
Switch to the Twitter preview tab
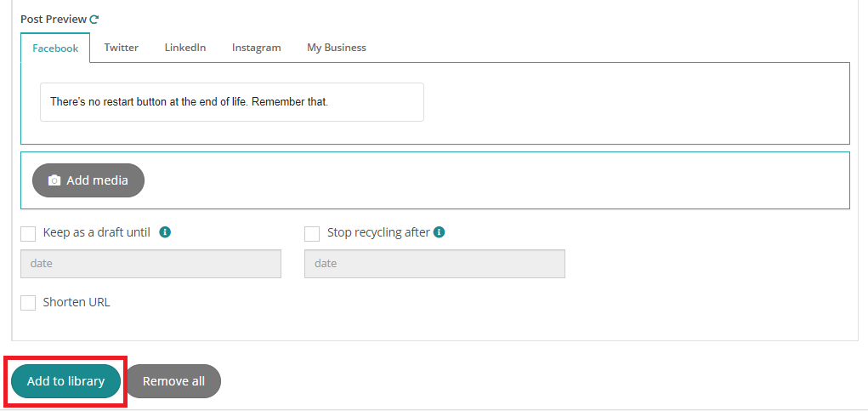[x=122, y=48]
